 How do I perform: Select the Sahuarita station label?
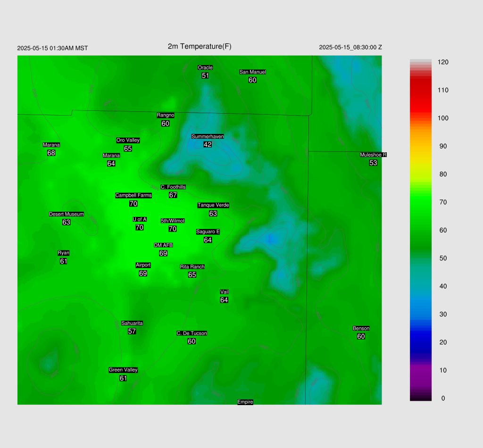pyautogui.click(x=132, y=324)
